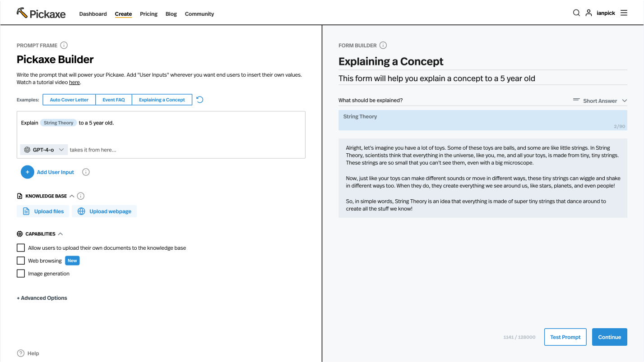Viewport: 644px width, 362px height.
Task: Enable allowing users to upload their own documents
Action: [x=21, y=247]
